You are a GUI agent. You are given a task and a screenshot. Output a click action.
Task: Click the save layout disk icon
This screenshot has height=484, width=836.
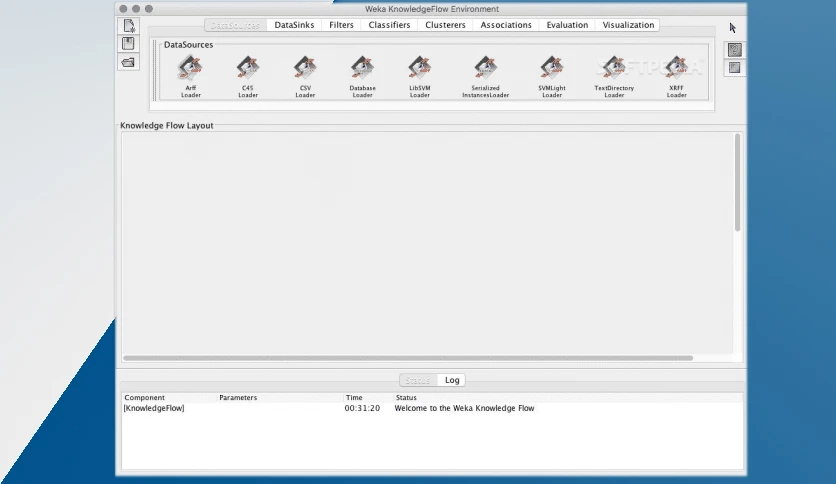click(128, 44)
